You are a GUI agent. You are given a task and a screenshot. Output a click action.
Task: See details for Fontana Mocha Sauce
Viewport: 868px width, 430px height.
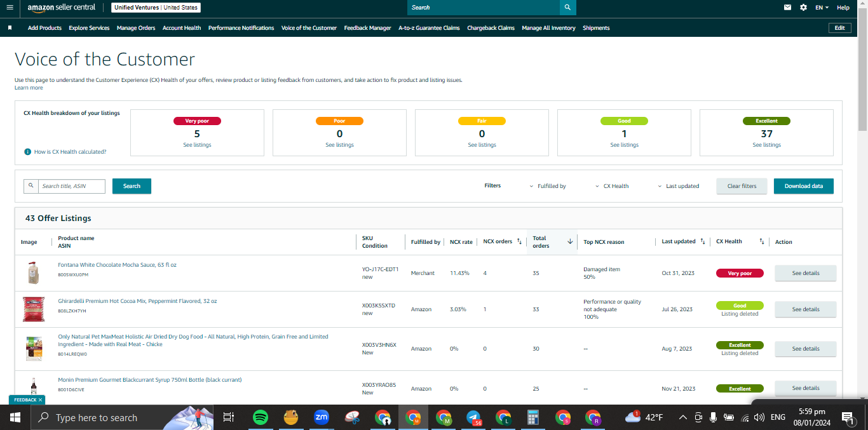(805, 273)
